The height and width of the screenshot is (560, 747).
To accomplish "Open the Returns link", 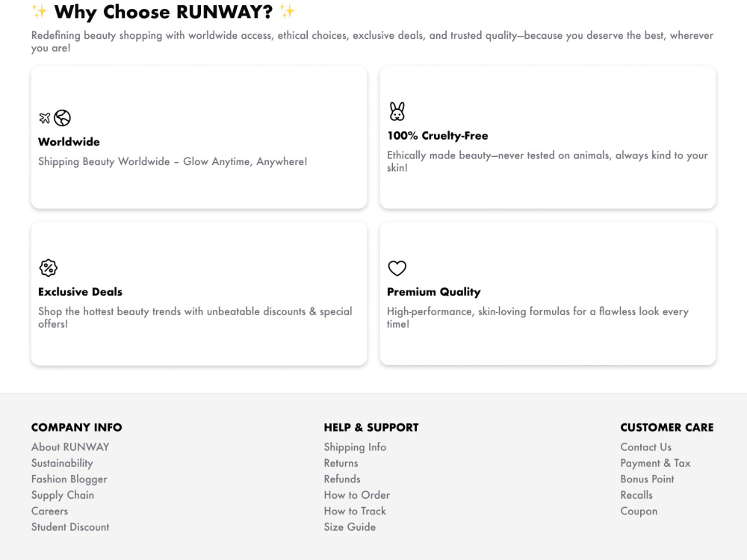I will point(341,464).
